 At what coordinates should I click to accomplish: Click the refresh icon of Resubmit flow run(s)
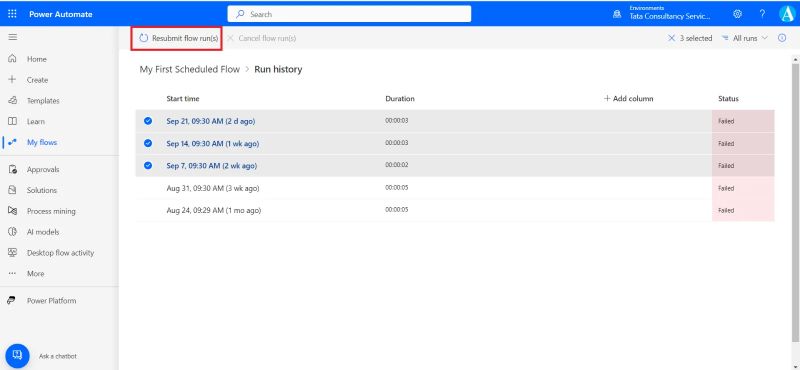click(x=143, y=38)
